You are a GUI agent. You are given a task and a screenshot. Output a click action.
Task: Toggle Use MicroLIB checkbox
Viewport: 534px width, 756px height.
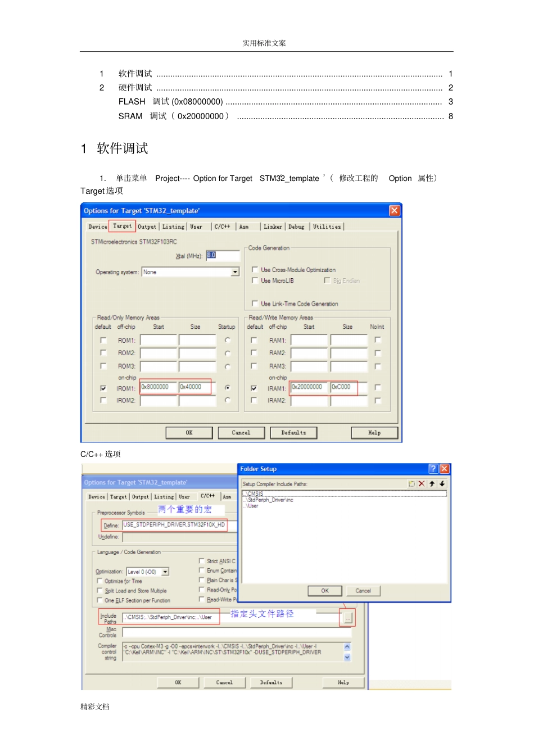pos(255,280)
